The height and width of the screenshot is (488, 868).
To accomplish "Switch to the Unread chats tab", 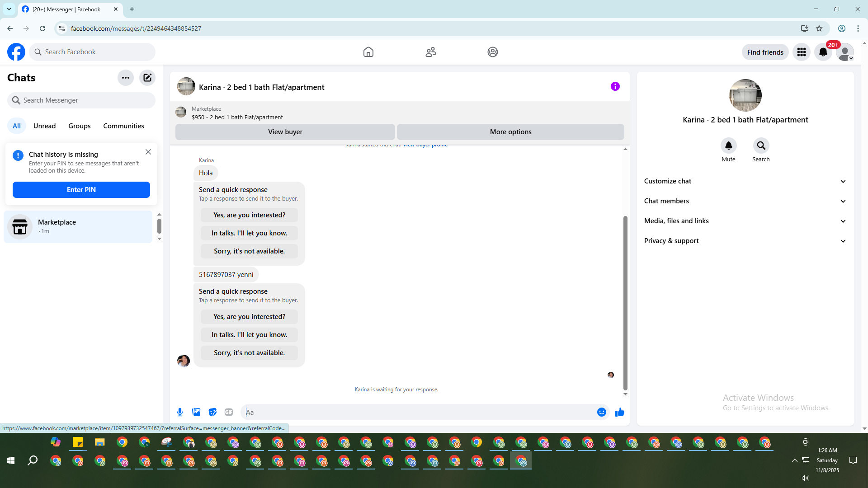I will 44,126.
